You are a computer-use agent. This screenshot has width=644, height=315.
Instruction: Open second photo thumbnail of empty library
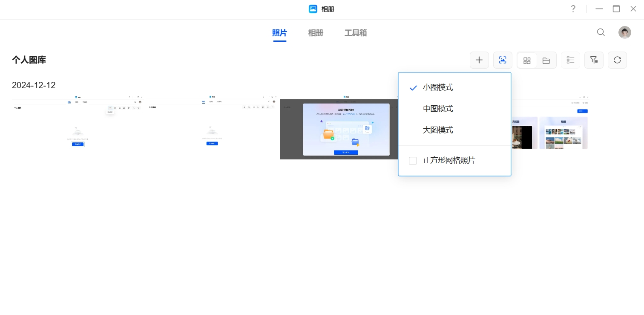tap(212, 127)
